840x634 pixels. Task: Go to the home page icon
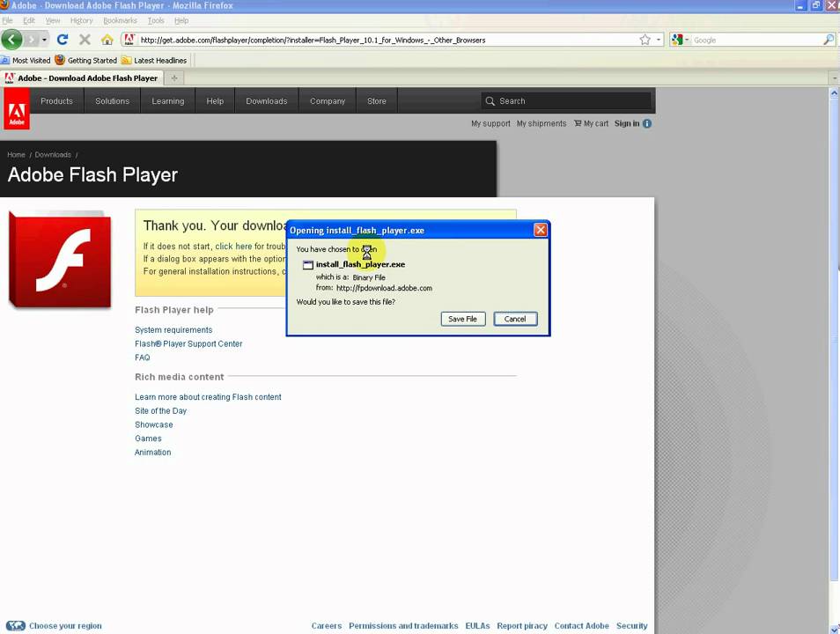[x=107, y=40]
